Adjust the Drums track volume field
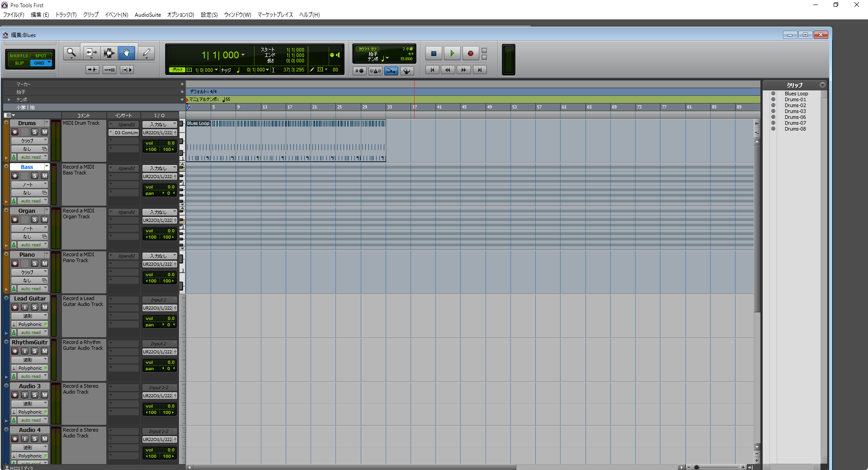 coord(160,143)
